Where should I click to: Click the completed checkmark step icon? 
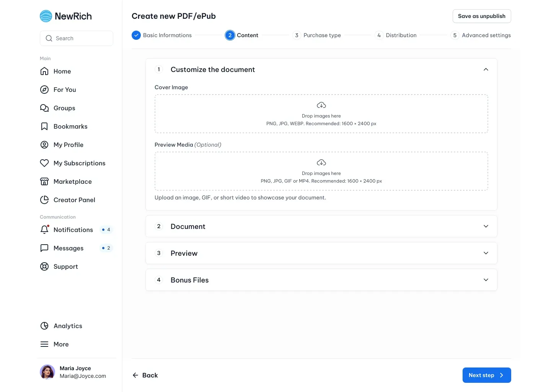136,35
